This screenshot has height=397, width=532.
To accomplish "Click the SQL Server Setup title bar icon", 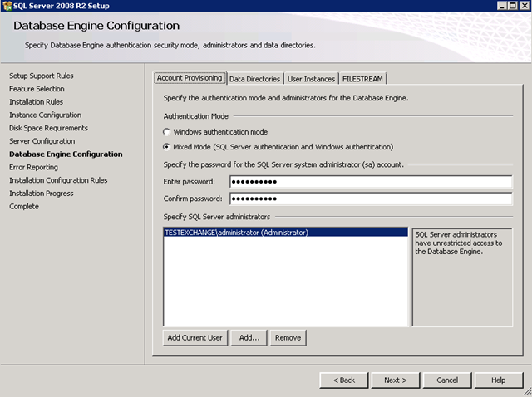I will (7, 6).
